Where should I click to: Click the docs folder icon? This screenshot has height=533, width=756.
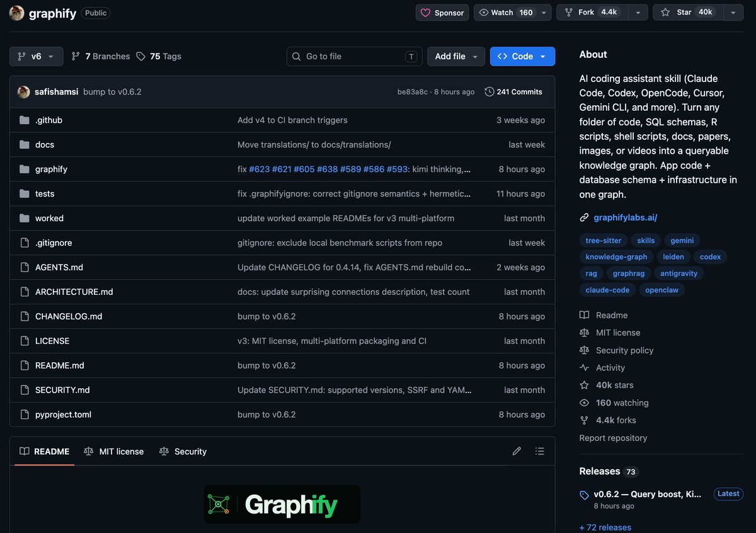coord(25,145)
